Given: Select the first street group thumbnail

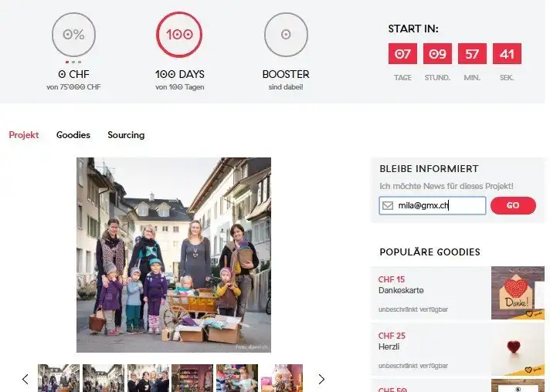Looking at the screenshot, I should click(x=59, y=378).
